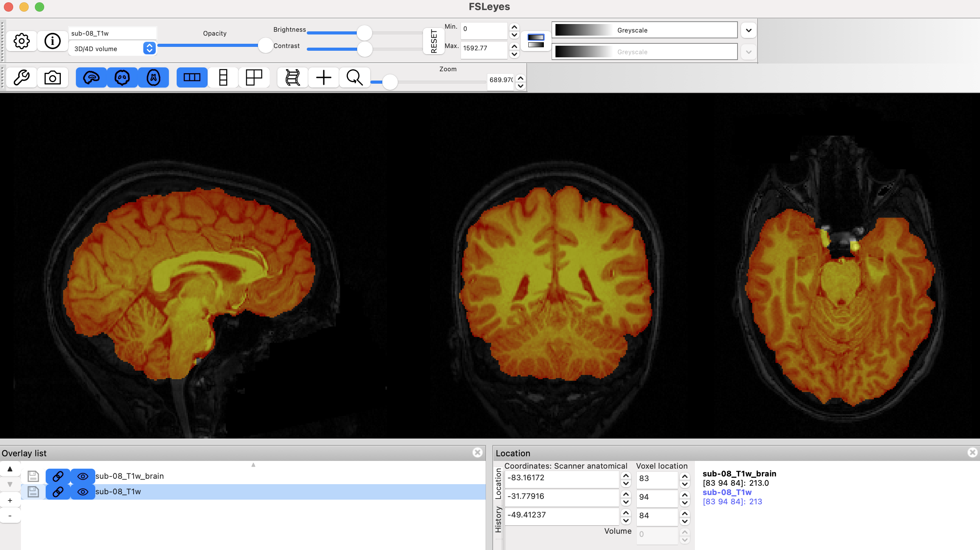The width and height of the screenshot is (980, 550).
Task: Select sub-08_T1w row in overlay list
Action: tap(253, 492)
